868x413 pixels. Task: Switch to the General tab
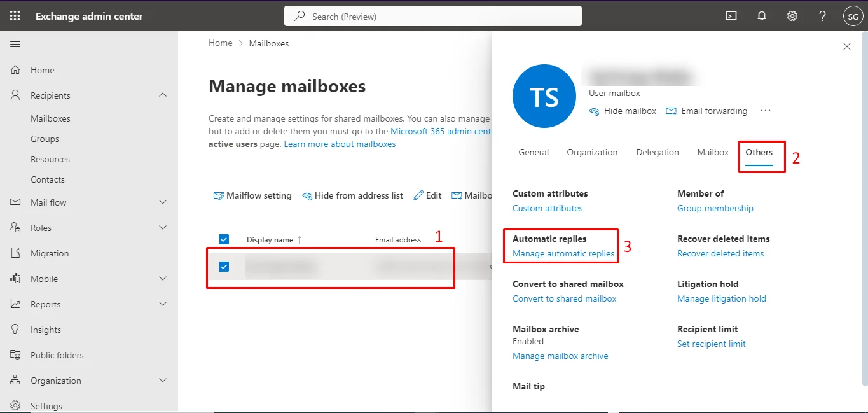(x=534, y=153)
